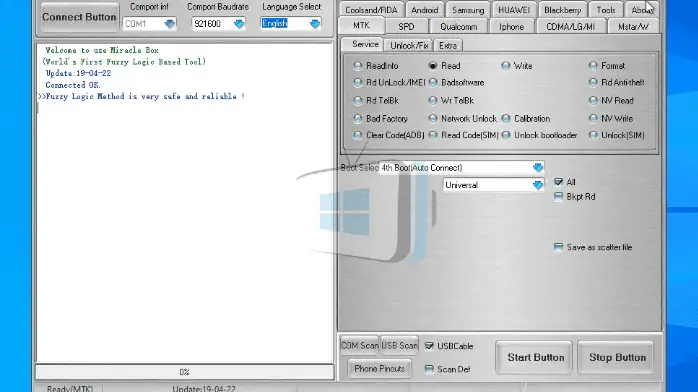Open the CDMA/LG/MI tab
Screen dimensions: 698x392
570,27
